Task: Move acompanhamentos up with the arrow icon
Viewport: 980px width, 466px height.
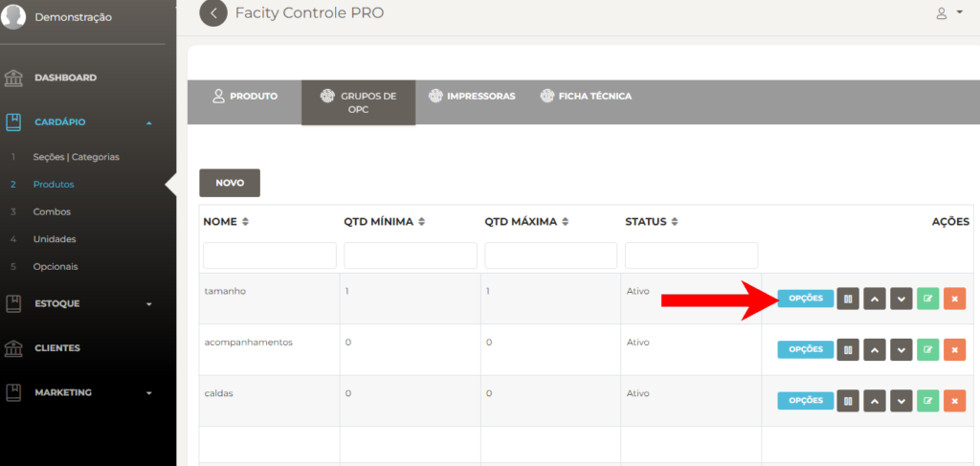Action: tap(875, 350)
